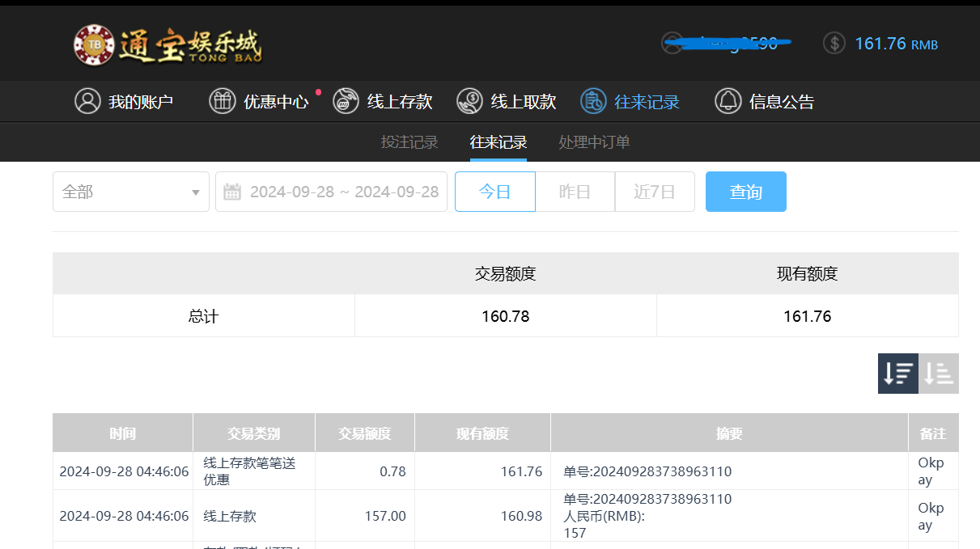Switch to 投注记录 betting records tab

(x=409, y=142)
